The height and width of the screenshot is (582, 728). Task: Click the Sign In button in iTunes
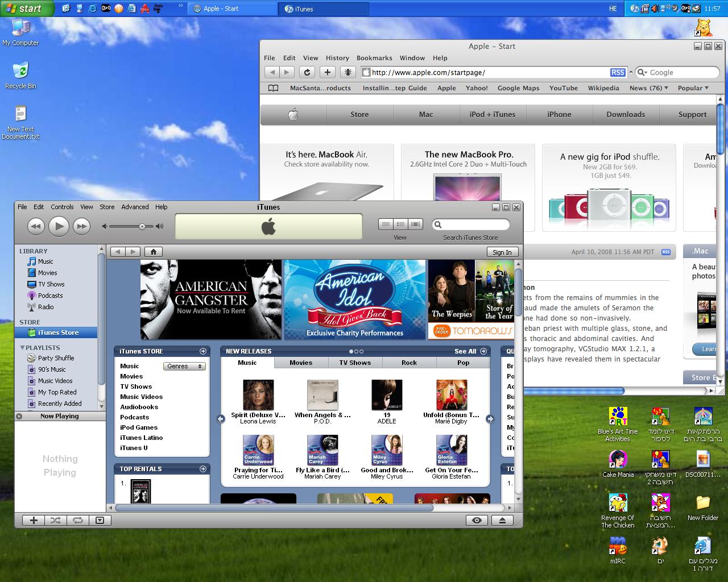coord(502,252)
